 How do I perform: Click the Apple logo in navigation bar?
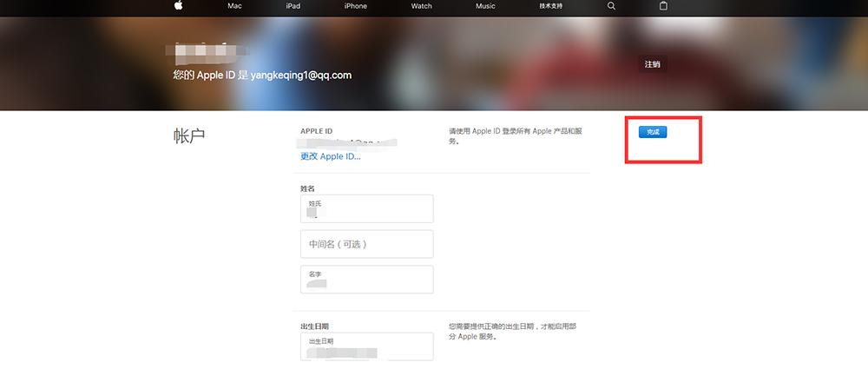pos(179,6)
